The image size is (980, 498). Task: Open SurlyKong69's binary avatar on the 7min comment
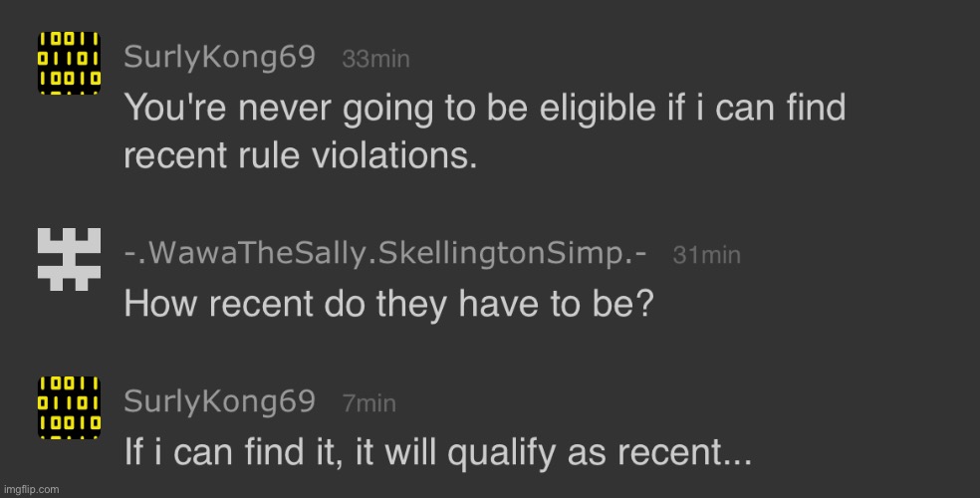coord(70,407)
